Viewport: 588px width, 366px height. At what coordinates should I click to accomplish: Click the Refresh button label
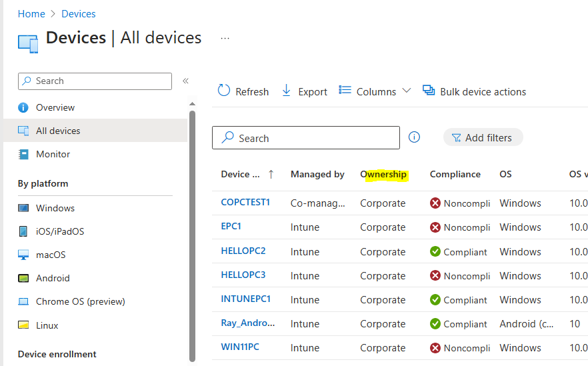coord(252,92)
